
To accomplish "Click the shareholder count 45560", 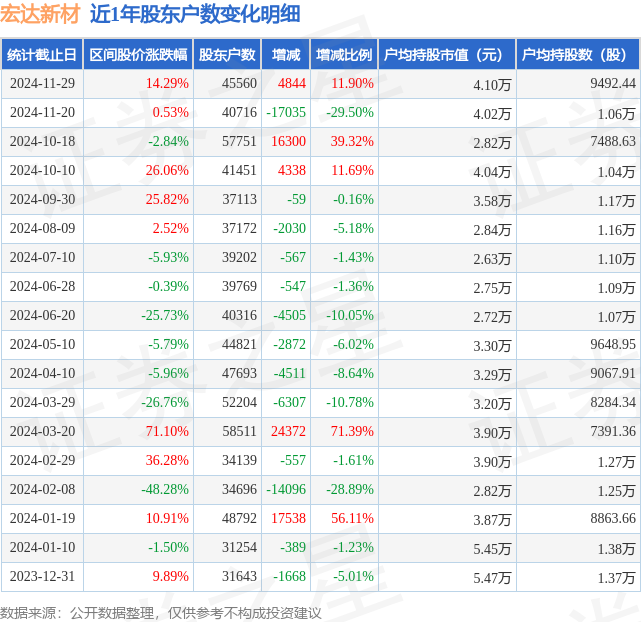I will point(240,83).
